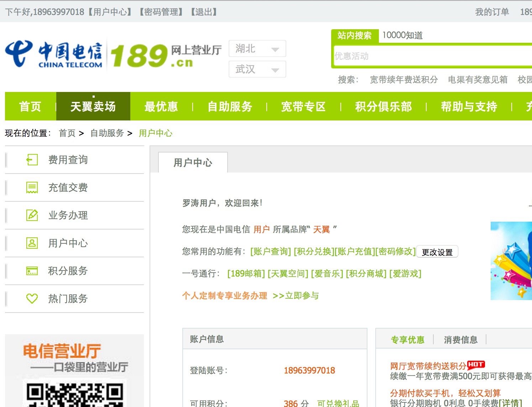Select the 站内搜索 search tab
The width and height of the screenshot is (532, 407).
coord(355,36)
